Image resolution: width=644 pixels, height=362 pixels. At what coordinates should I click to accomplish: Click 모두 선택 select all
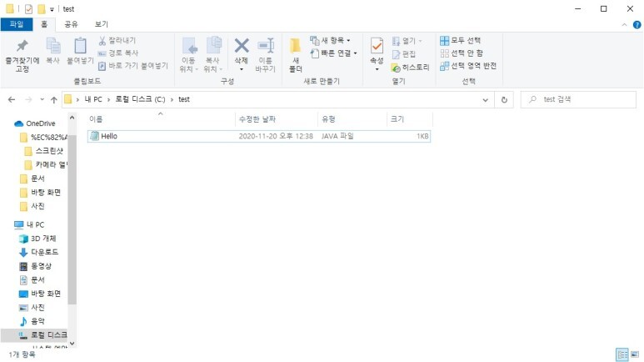[x=460, y=40]
